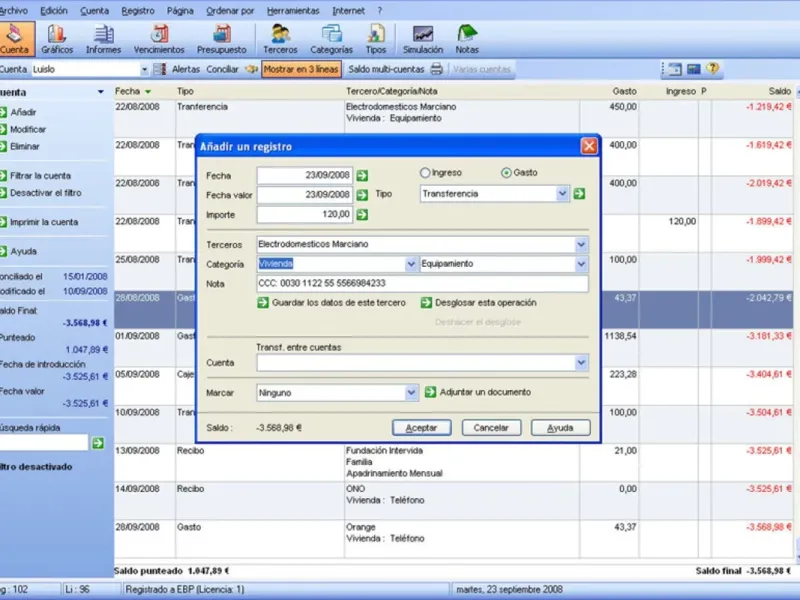Select the Ingreso radio button
This screenshot has width=800, height=600.
[424, 173]
